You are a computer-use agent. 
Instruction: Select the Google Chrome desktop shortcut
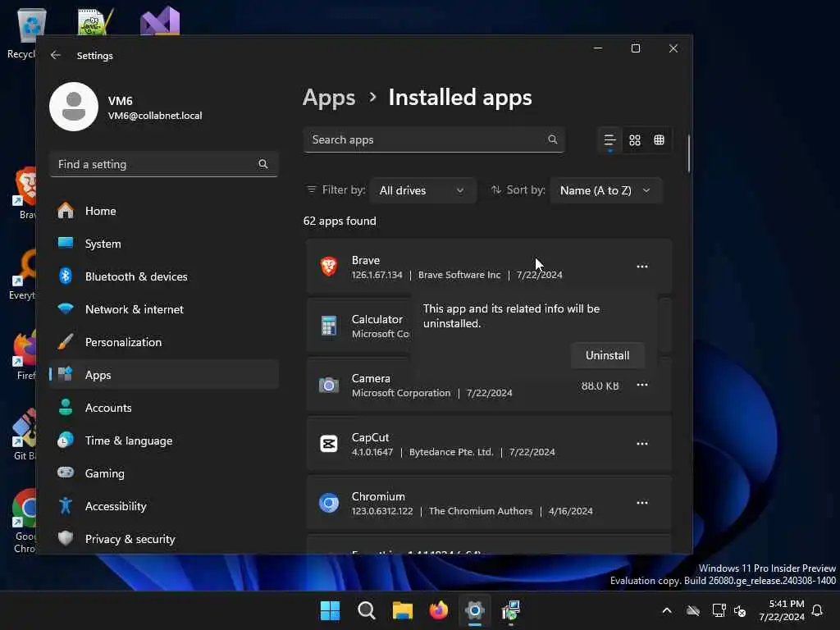point(24,521)
